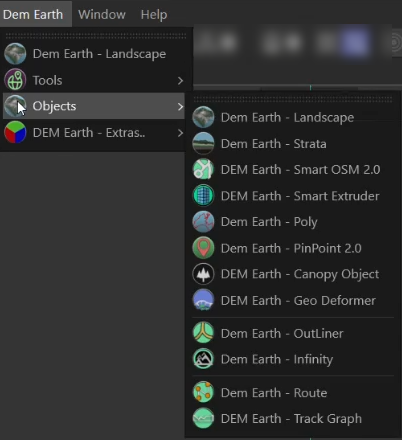Viewport: 402px width, 440px height.
Task: Choose Dem Earth - Route
Action: [x=293, y=392]
